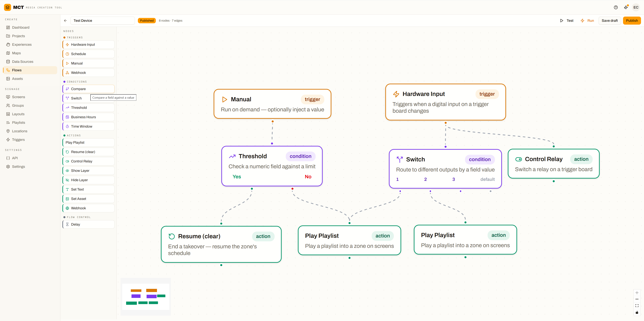
Task: Click the MCT logo icon
Action: (8, 8)
